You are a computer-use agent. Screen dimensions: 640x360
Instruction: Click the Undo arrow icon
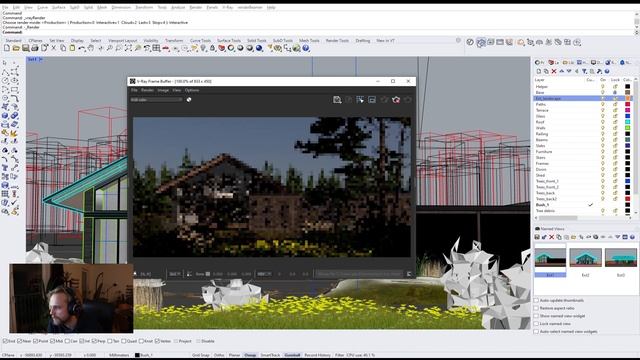click(82, 48)
